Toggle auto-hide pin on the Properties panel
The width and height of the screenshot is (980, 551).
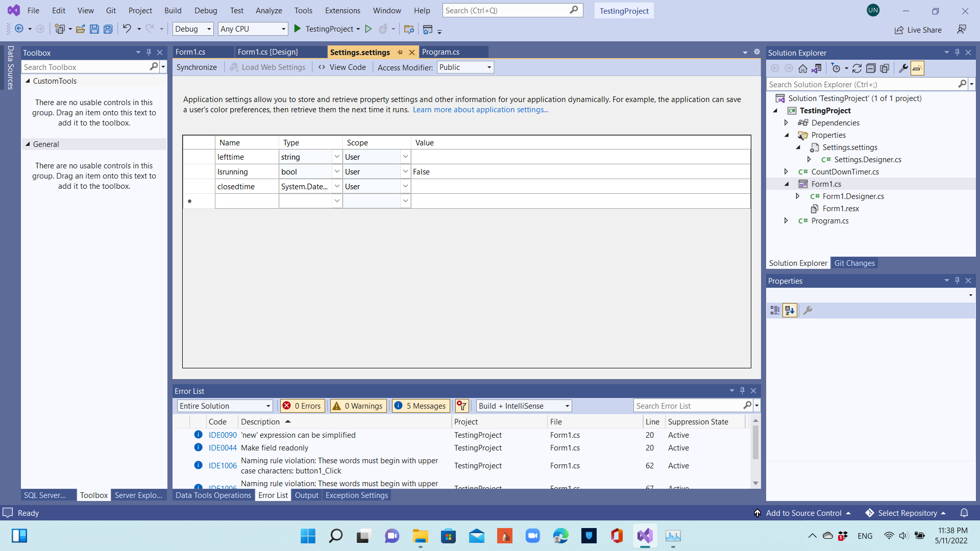point(957,281)
